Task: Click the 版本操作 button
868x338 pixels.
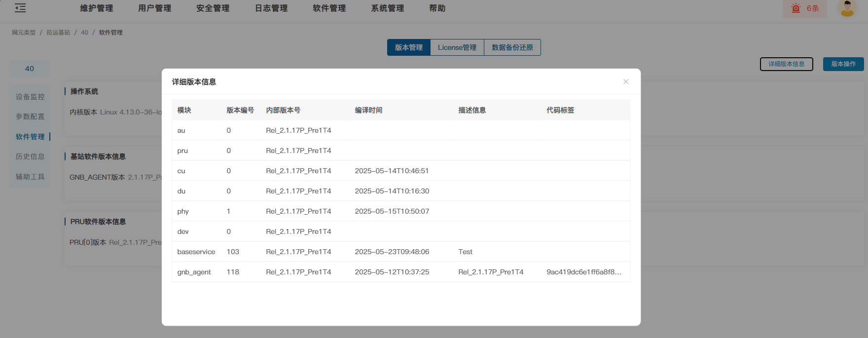Action: [x=843, y=64]
